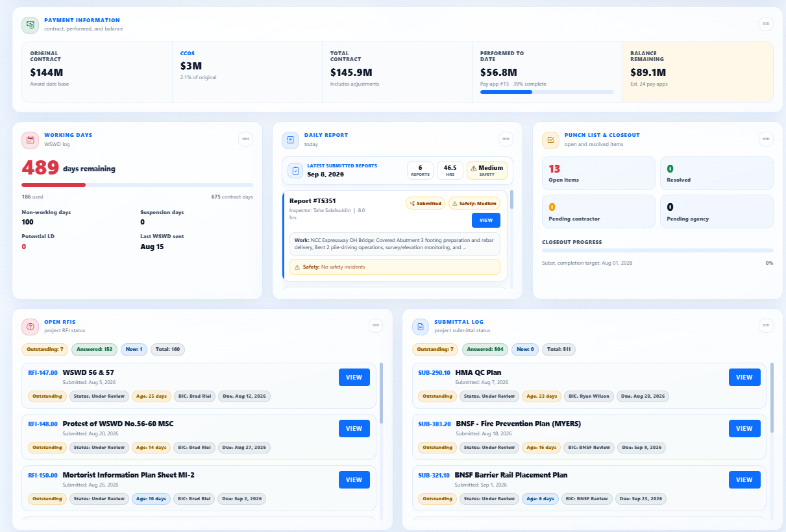Click the Sep 8, 2026 report date
The height and width of the screenshot is (532, 786).
coord(326,175)
